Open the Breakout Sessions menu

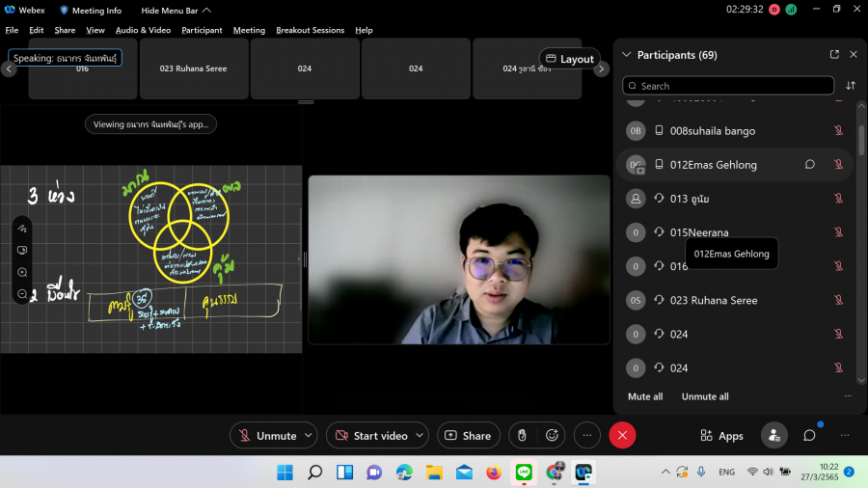(310, 30)
